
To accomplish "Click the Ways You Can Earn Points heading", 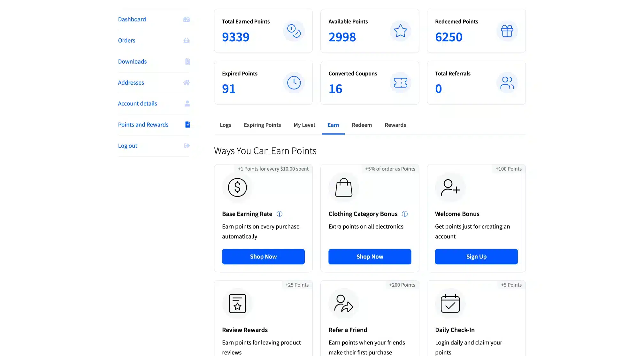I will coord(265,151).
